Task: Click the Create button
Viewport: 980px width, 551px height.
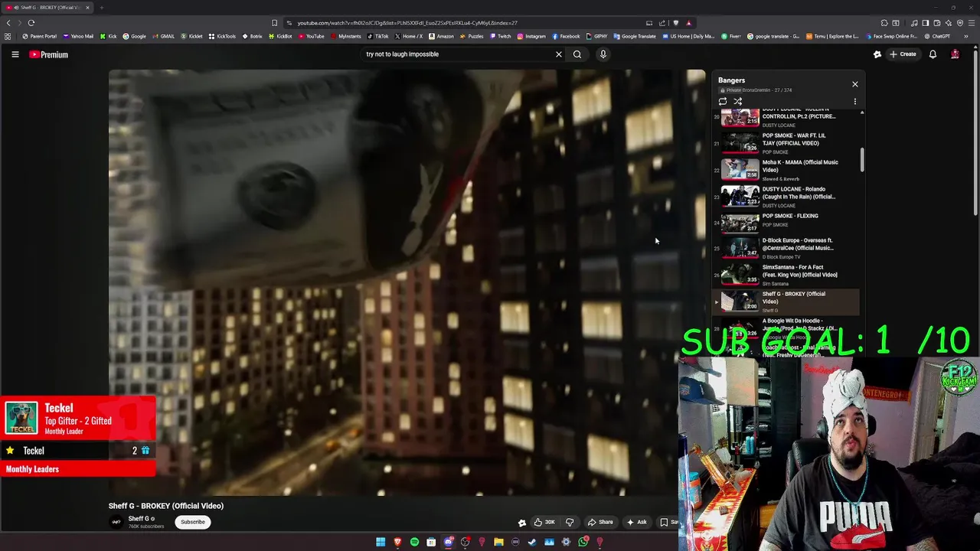Action: point(903,54)
